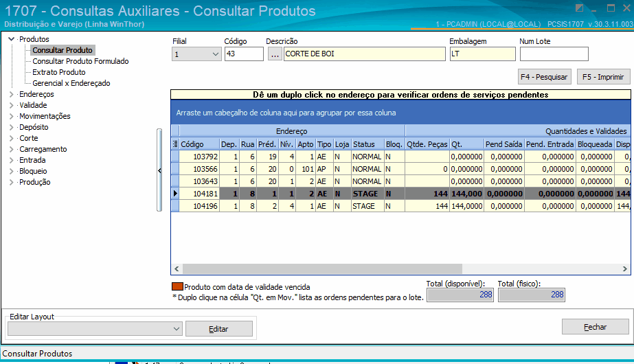
Task: Expand the Endereços node
Action: [11, 94]
